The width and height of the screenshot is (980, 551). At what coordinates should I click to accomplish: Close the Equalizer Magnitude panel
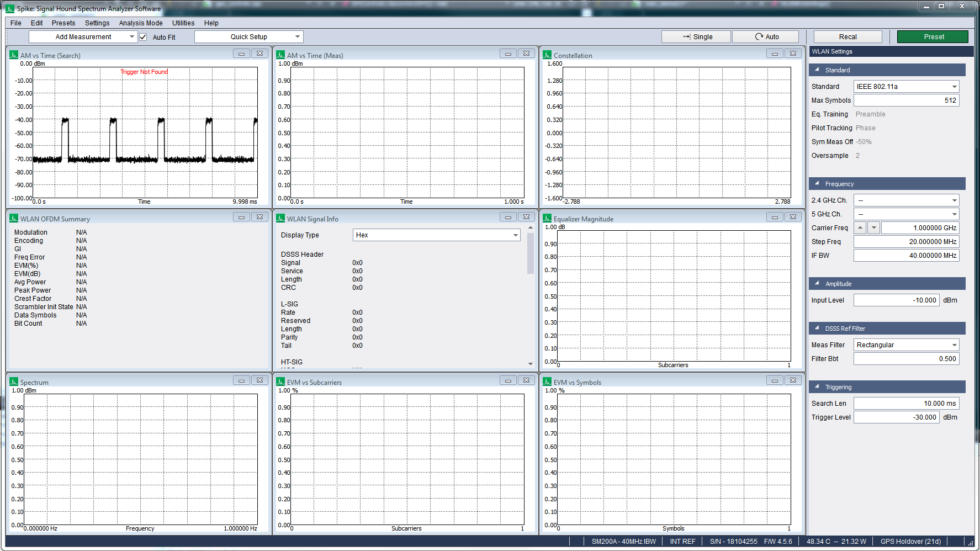pyautogui.click(x=793, y=217)
